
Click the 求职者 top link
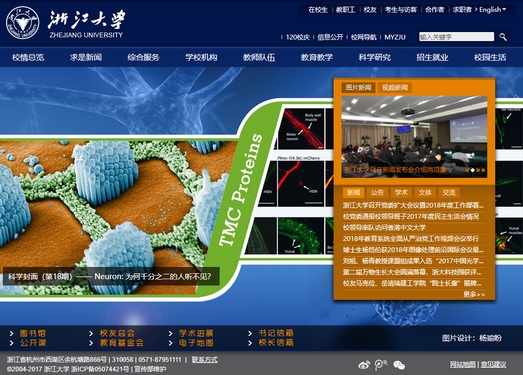(462, 10)
